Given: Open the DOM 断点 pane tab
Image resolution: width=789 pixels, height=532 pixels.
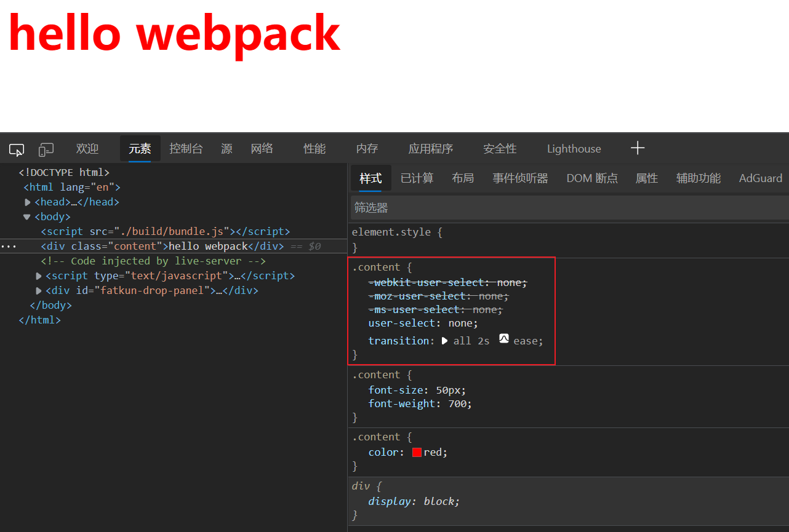Looking at the screenshot, I should pyautogui.click(x=592, y=178).
